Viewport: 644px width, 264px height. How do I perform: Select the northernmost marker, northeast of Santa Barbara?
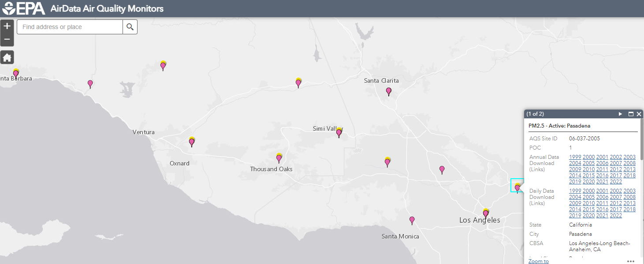tap(163, 66)
